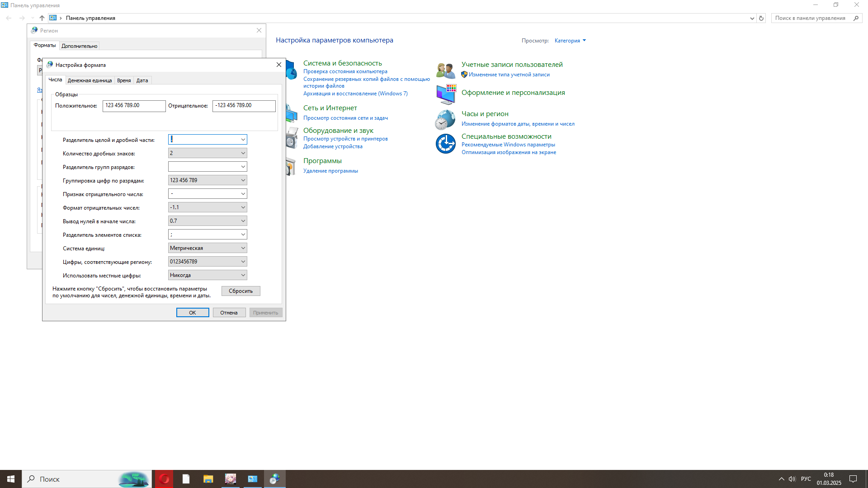
Task: Click the Clock and Region globe icon
Action: [x=445, y=119]
